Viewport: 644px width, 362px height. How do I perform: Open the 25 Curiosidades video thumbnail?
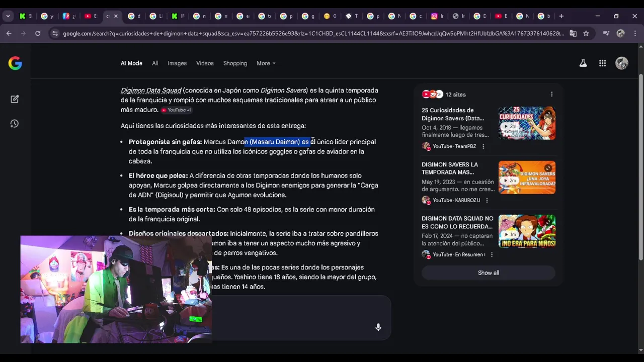click(x=527, y=123)
